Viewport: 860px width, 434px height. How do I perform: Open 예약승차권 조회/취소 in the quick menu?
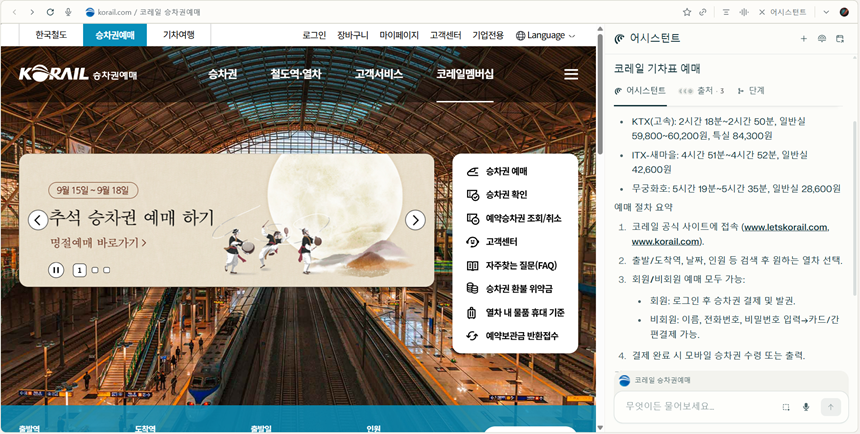tap(515, 218)
